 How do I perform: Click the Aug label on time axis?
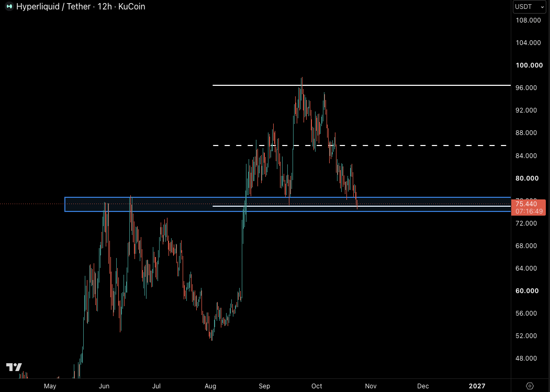[x=210, y=386]
